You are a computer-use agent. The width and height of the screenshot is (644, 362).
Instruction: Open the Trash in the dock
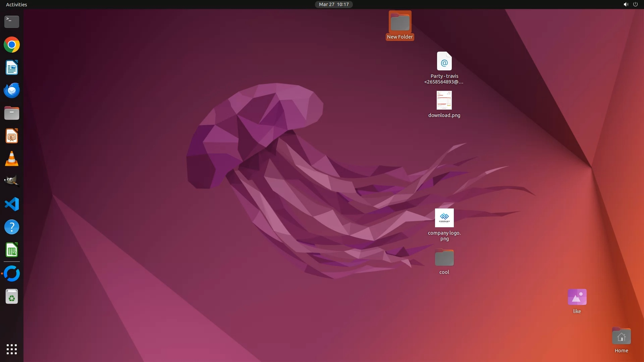[x=12, y=297]
